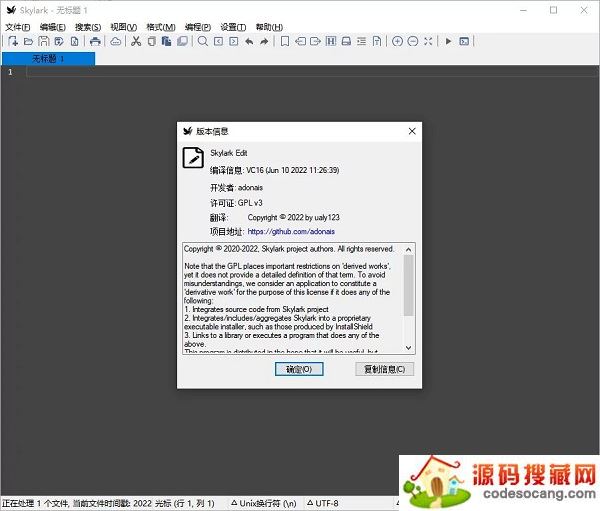
Task: Open the 文件(F) menu
Action: pos(18,26)
